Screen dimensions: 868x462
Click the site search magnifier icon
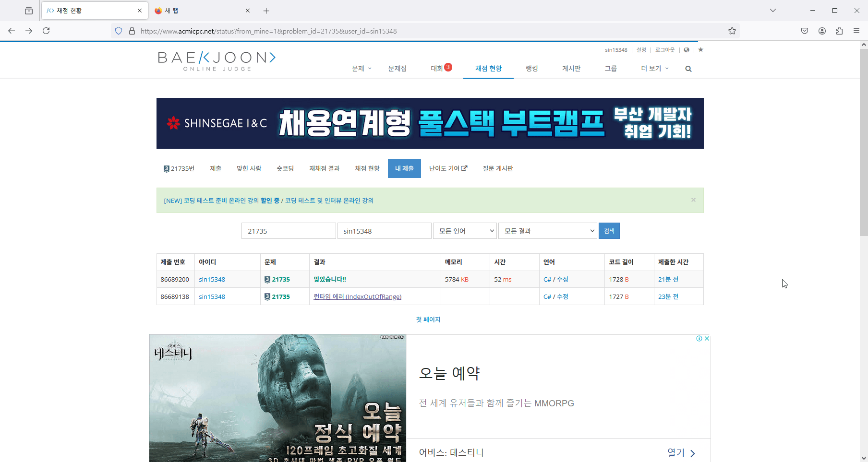[688, 69]
